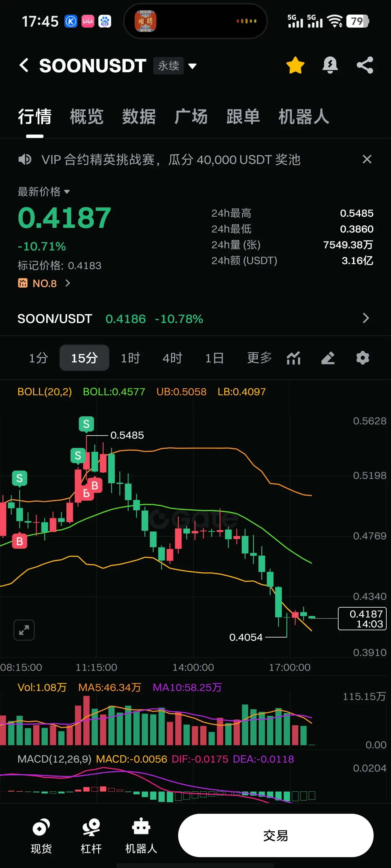Tap the 永续 perpetual tag
Viewport: 391px width, 868px height.
pyautogui.click(x=168, y=65)
